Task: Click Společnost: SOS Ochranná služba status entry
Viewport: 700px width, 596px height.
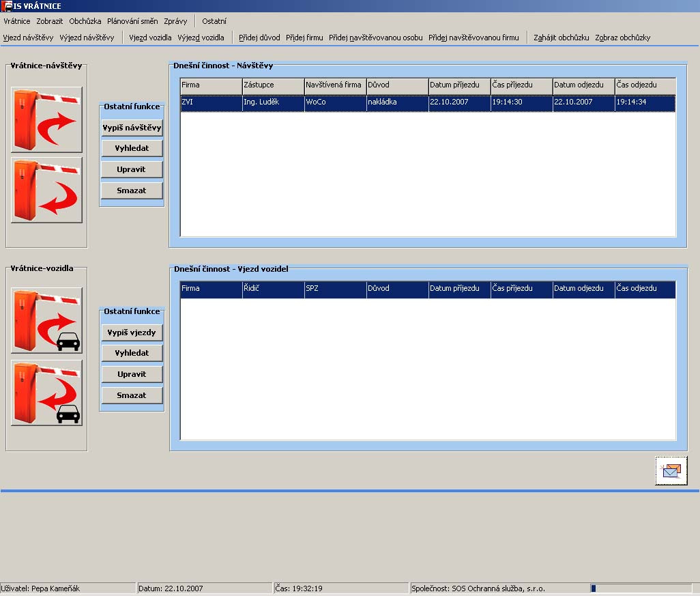Action: click(x=499, y=588)
